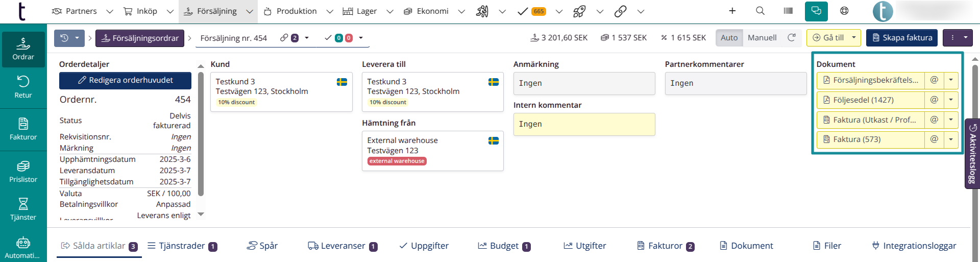Open tasks checkmark with 665 badge
The width and height of the screenshot is (980, 262).
tap(531, 11)
